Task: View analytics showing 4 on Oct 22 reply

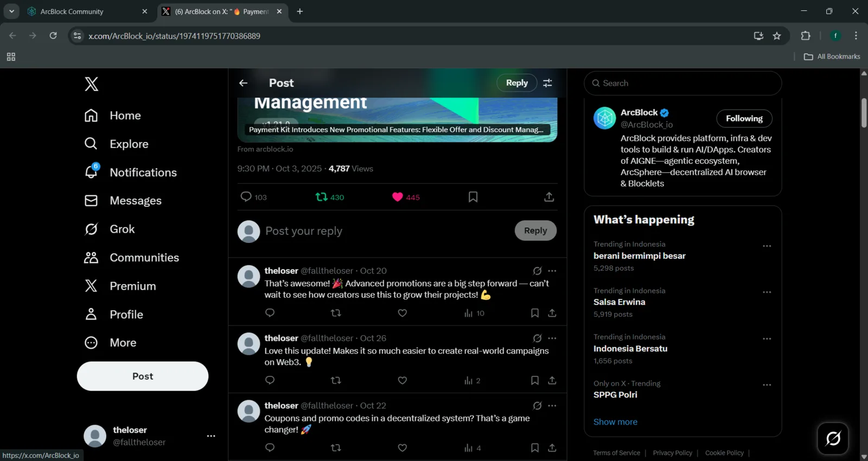Action: 473,447
